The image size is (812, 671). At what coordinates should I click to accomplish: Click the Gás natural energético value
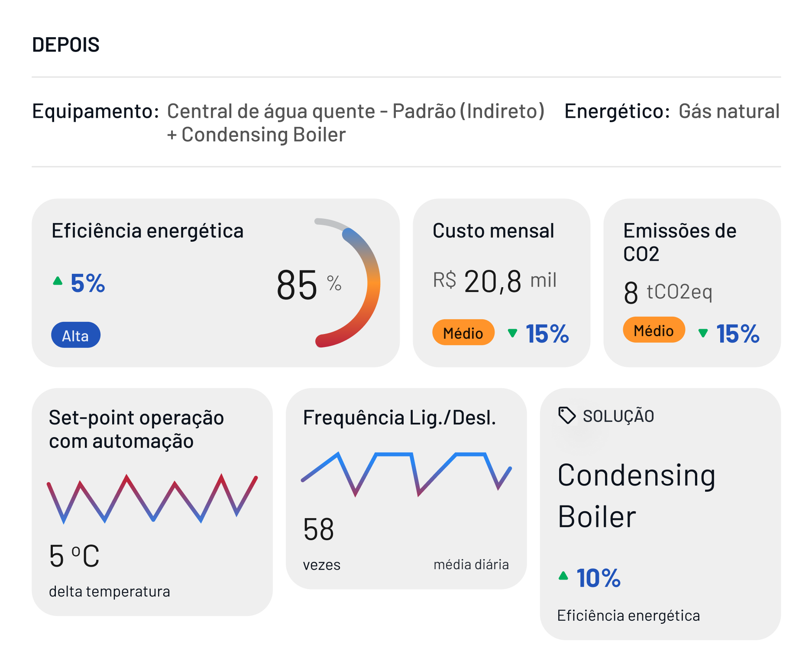click(729, 111)
